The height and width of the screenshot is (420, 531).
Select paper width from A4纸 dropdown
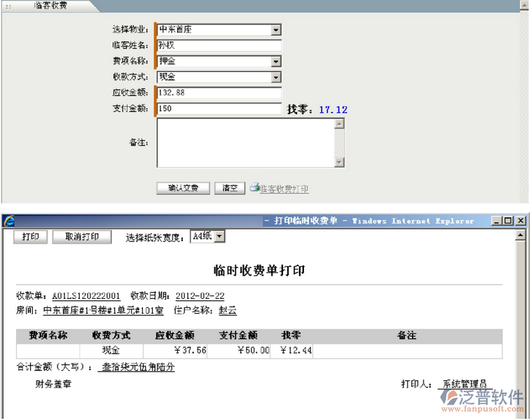[x=219, y=237]
